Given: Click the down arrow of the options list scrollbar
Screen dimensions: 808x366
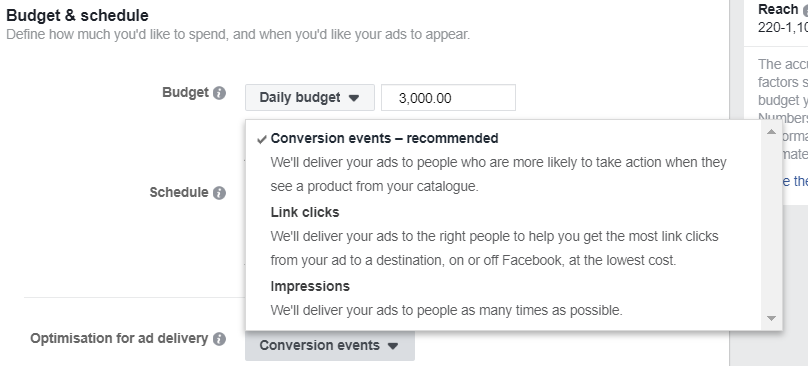Looking at the screenshot, I should 771,318.
